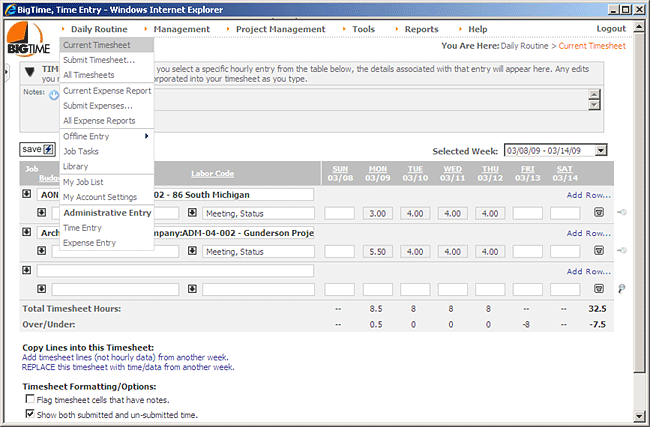Open labor code picker in Gunderson row
This screenshot has width=650, height=427.
tap(192, 251)
